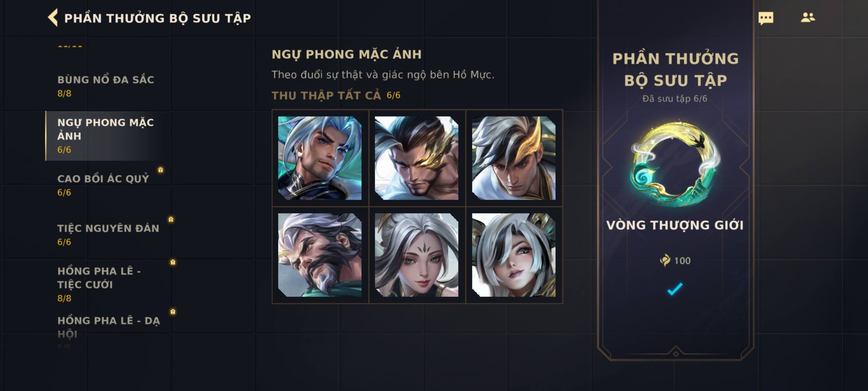View the forehead-marked woman skin portrait

[417, 255]
